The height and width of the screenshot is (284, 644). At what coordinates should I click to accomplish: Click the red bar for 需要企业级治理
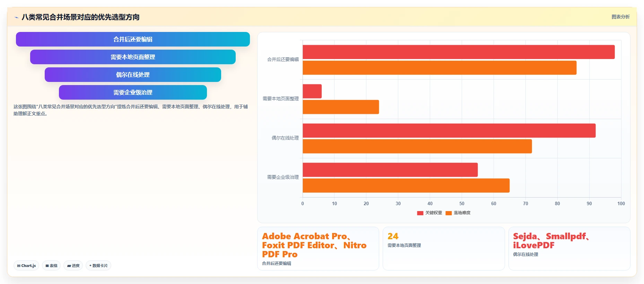pyautogui.click(x=390, y=170)
